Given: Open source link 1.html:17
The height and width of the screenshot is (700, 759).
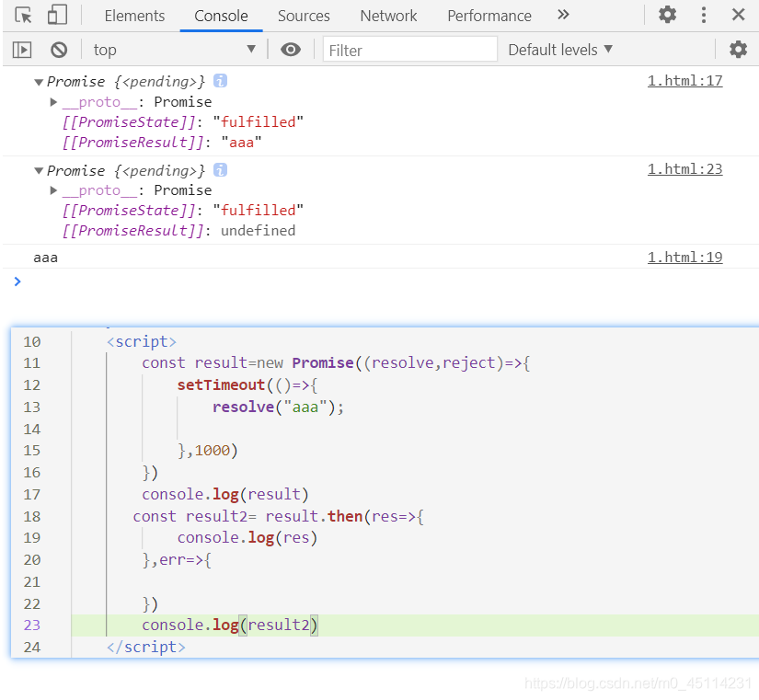Looking at the screenshot, I should point(684,80).
